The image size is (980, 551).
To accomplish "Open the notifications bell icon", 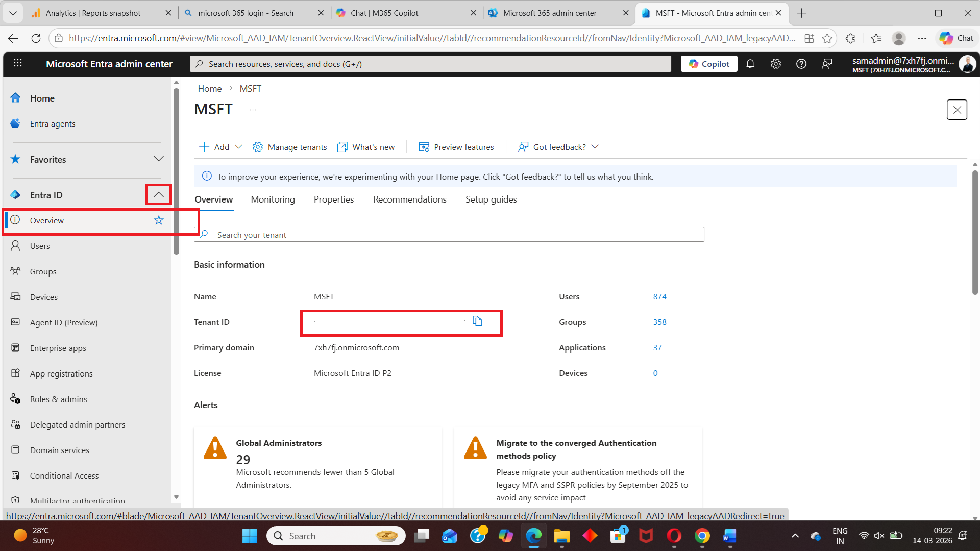I will (x=750, y=64).
